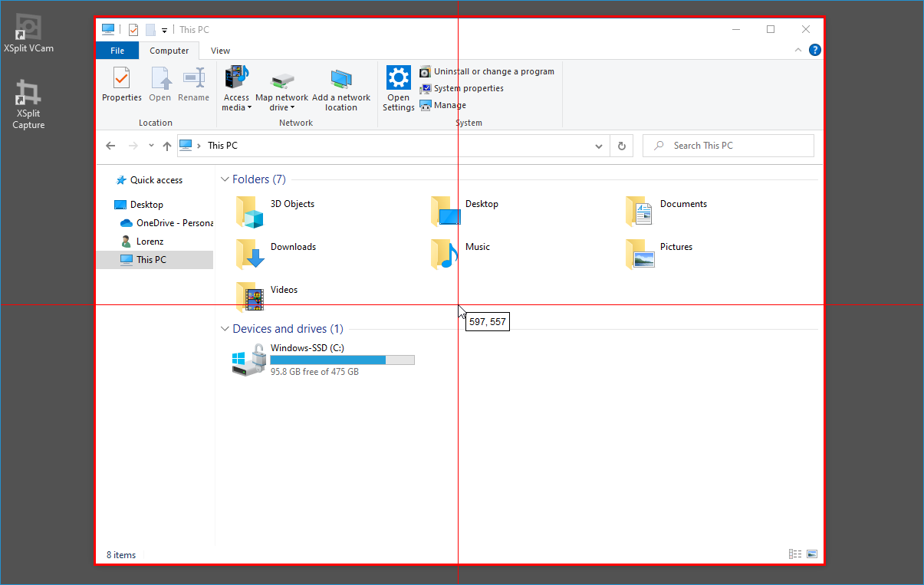Click the Properties ribbon icon
924x585 pixels.
(122, 84)
